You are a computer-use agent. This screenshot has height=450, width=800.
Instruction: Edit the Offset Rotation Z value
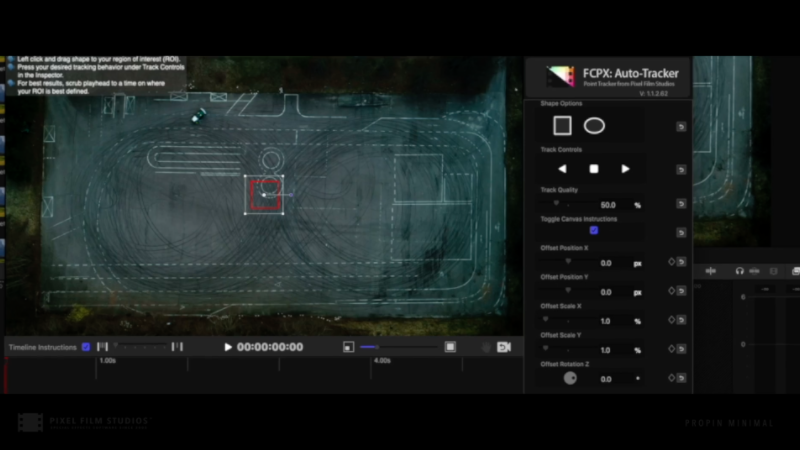coord(606,379)
